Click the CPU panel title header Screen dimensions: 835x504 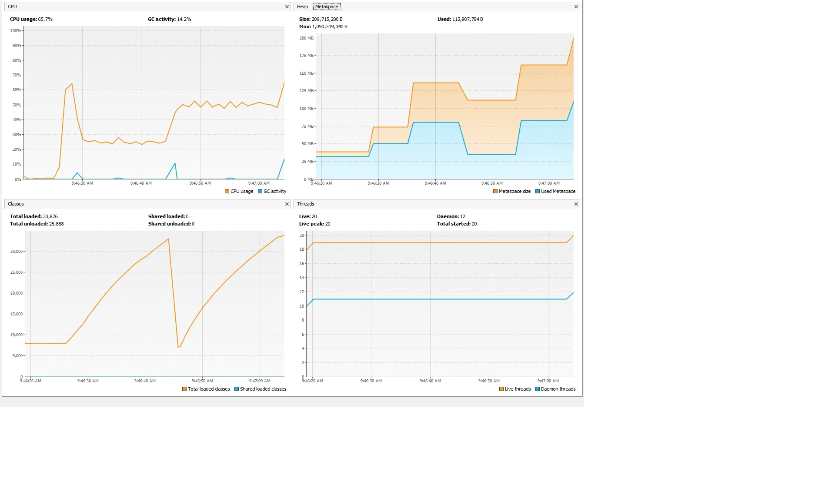tap(13, 7)
